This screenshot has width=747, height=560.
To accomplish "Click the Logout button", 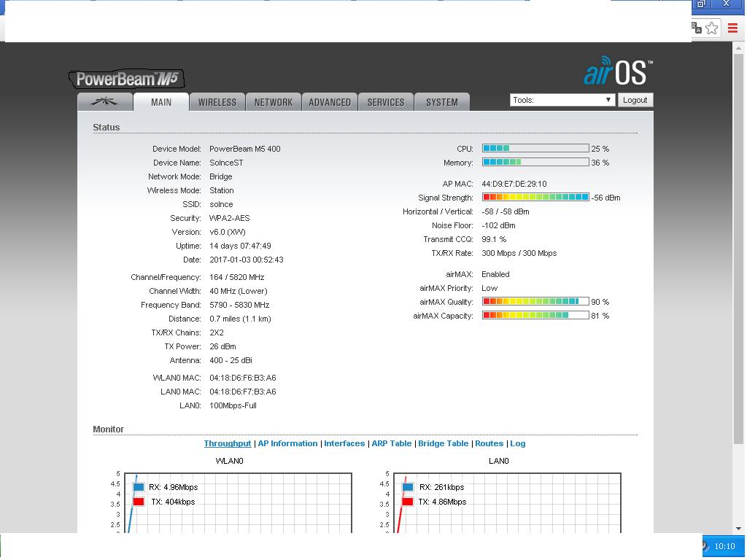I will coord(635,100).
